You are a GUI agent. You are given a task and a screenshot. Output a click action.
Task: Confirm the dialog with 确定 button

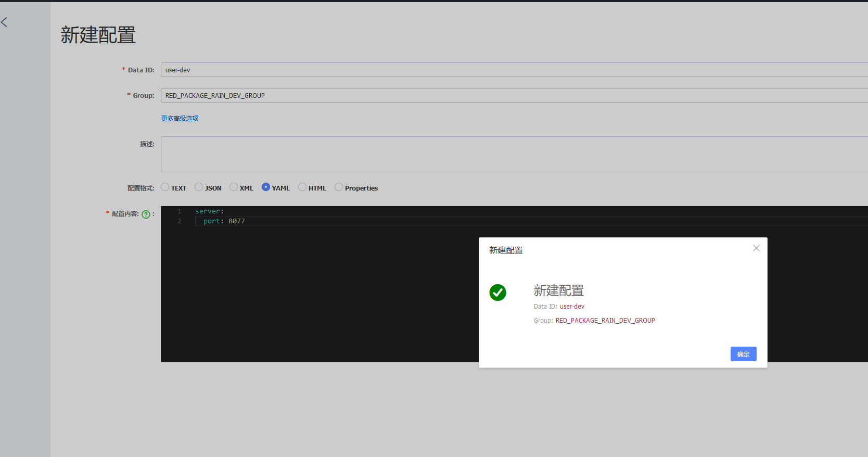743,354
